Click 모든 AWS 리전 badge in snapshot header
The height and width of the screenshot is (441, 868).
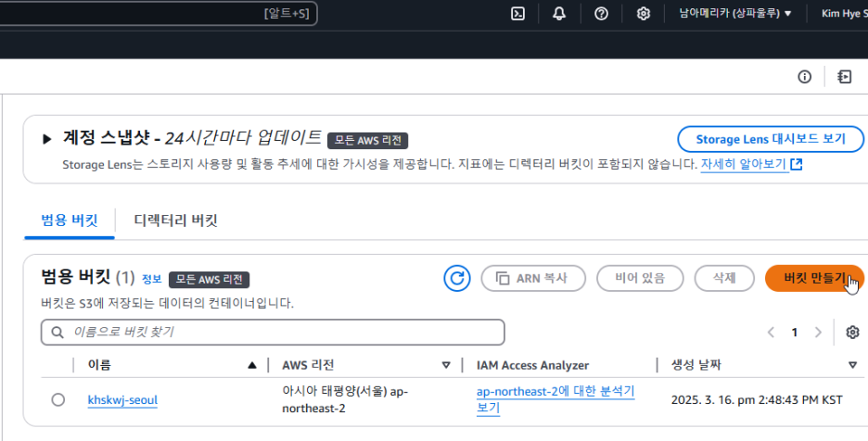click(x=367, y=141)
